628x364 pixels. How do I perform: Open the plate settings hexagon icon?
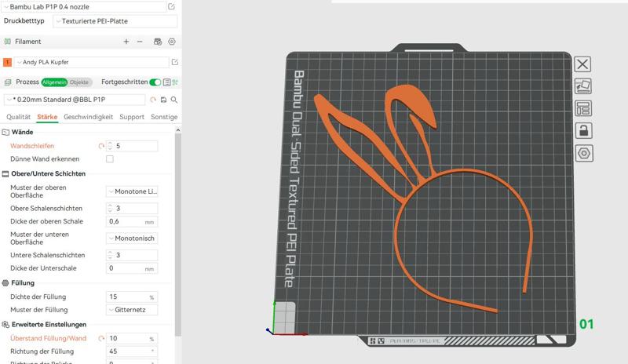pyautogui.click(x=584, y=154)
